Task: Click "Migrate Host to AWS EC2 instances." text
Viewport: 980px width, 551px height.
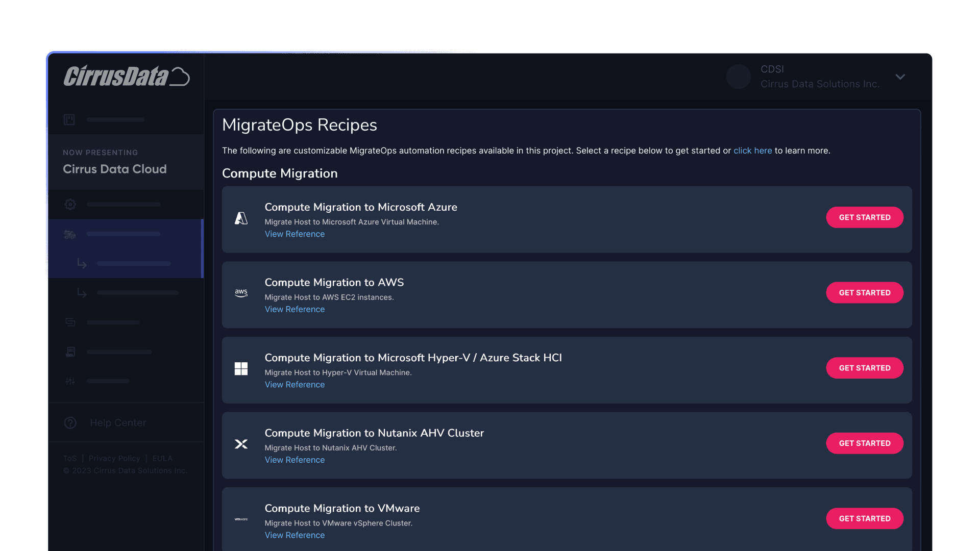Action: (x=329, y=297)
